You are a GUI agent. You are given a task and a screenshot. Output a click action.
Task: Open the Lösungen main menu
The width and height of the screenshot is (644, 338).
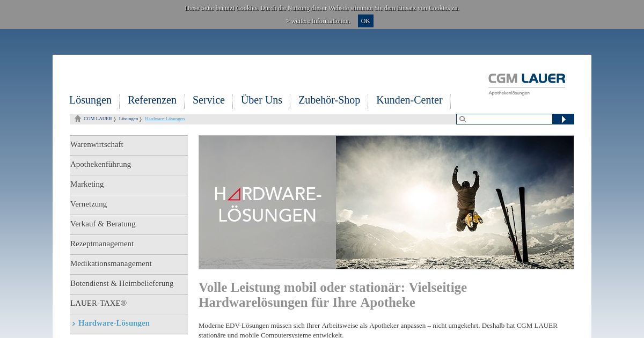pyautogui.click(x=90, y=100)
